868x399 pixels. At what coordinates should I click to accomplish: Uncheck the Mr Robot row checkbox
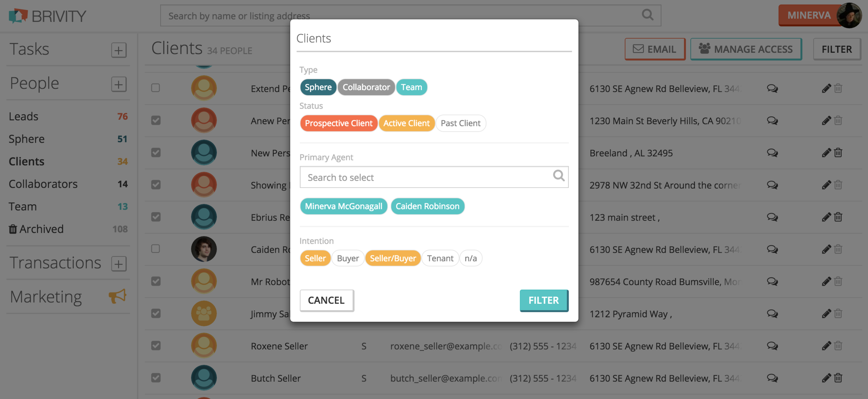click(156, 281)
